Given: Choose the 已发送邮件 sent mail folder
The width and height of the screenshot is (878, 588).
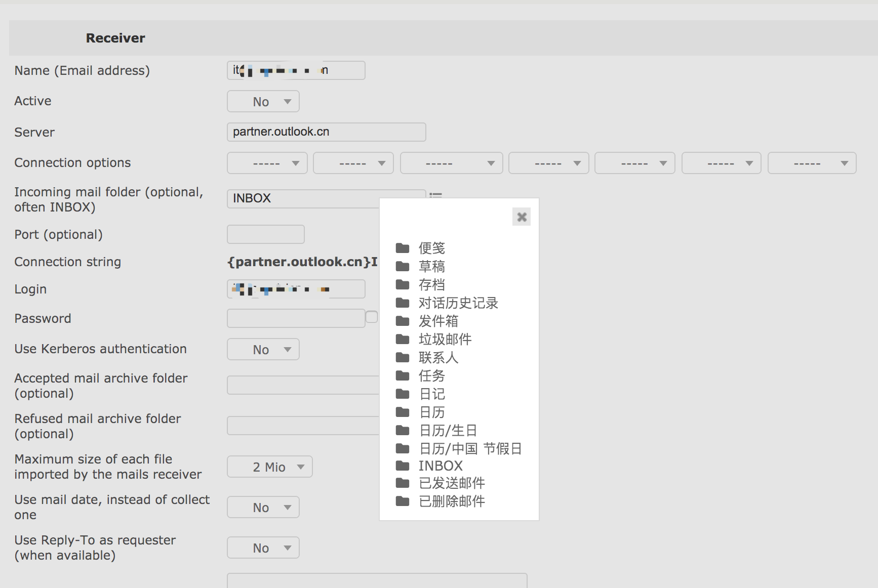Looking at the screenshot, I should (450, 483).
